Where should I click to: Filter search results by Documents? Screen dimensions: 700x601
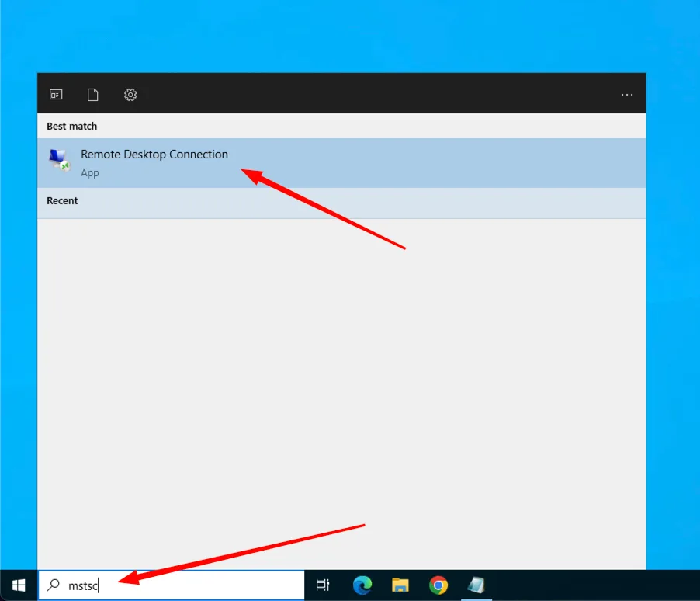point(93,95)
